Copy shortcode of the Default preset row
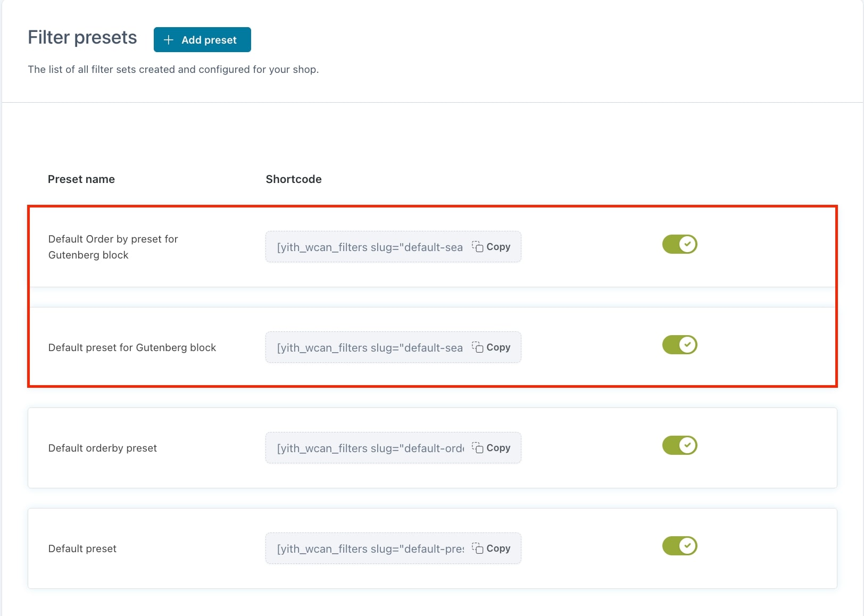The height and width of the screenshot is (616, 864). coord(491,548)
